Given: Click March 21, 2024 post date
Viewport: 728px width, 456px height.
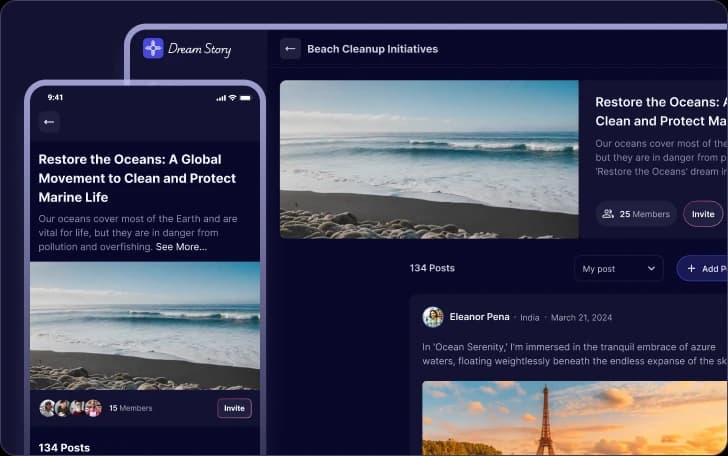Looking at the screenshot, I should pos(581,318).
